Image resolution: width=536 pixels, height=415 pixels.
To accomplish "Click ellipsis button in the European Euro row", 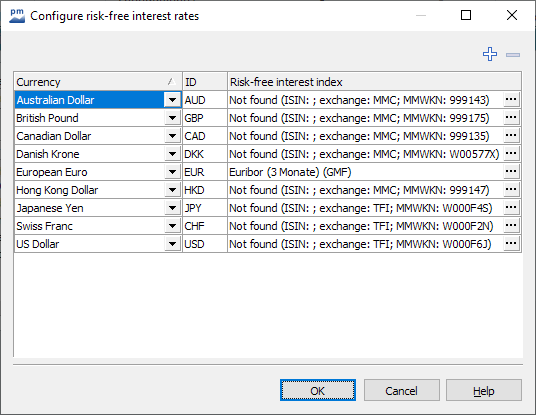I will (x=511, y=172).
